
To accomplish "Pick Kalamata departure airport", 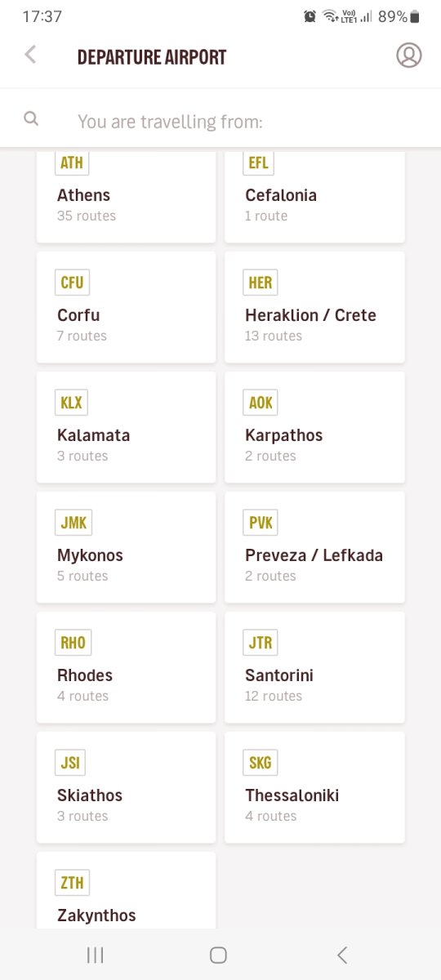I will (x=127, y=427).
